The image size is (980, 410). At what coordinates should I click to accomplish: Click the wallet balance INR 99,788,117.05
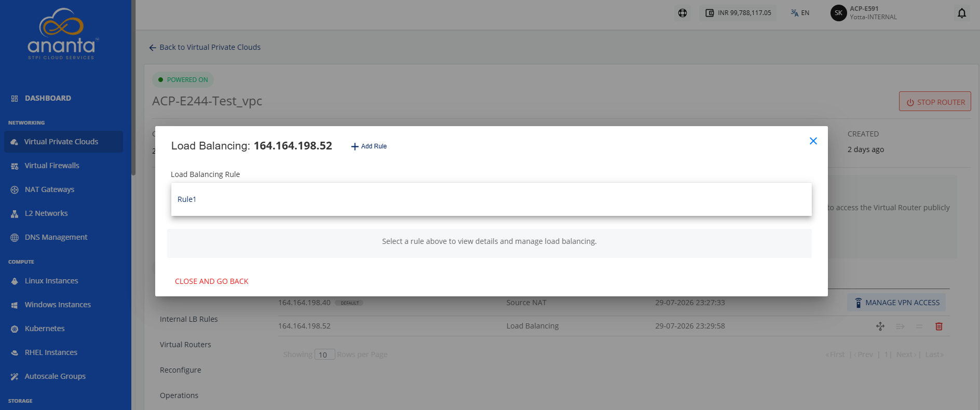click(738, 13)
